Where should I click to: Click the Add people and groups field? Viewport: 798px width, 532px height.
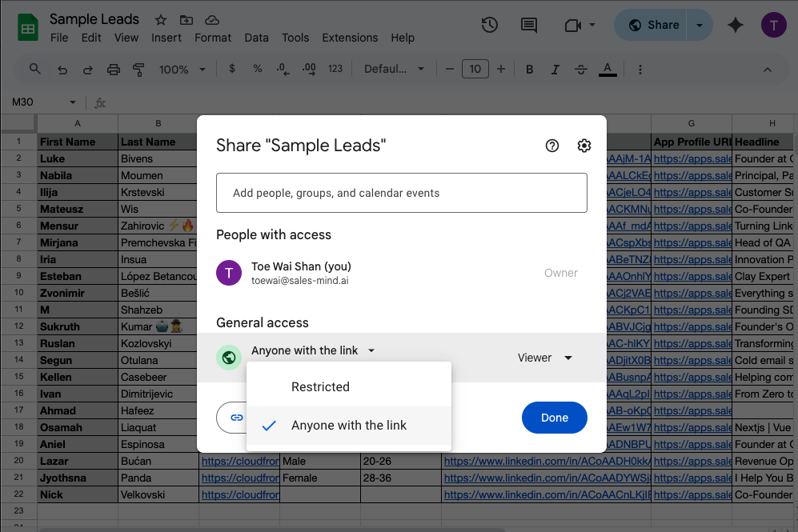pyautogui.click(x=401, y=193)
